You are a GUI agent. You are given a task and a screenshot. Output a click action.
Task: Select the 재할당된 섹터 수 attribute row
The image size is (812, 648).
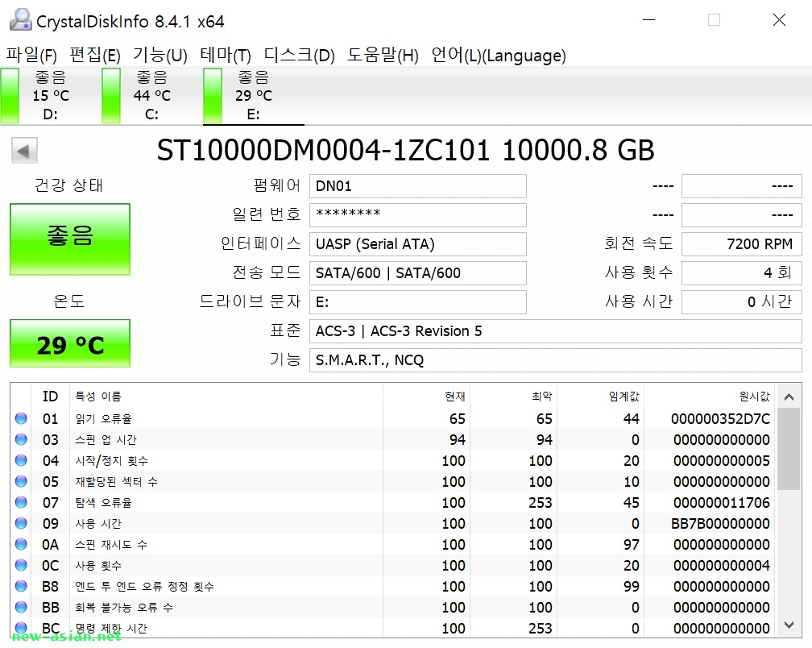coord(394,481)
